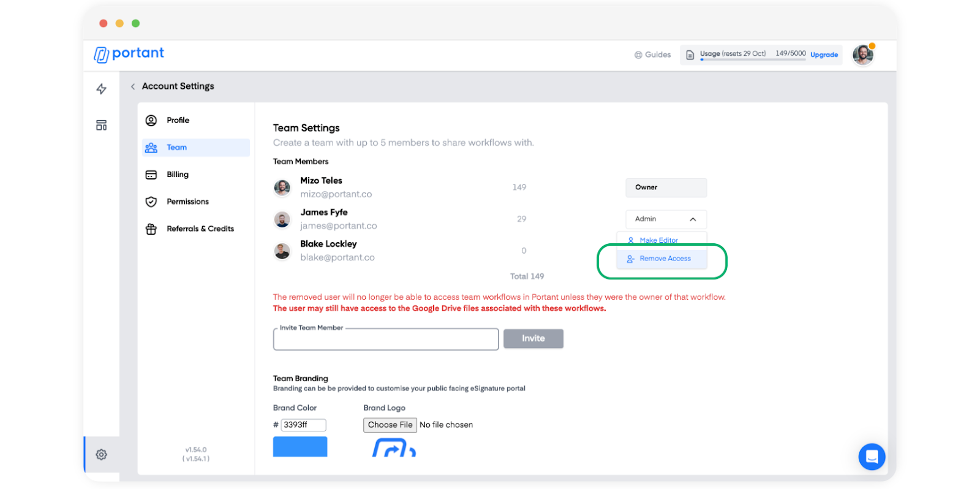
Task: Click the yellow macOS minimize button
Action: coord(119,23)
